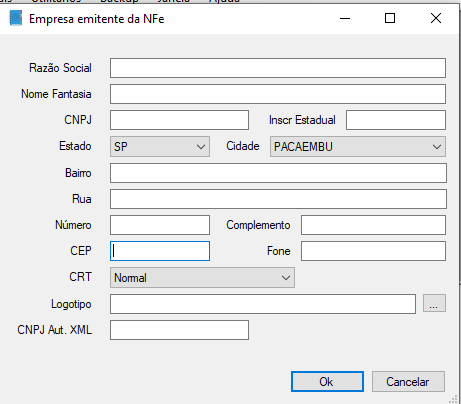Click the Cancelar button

(408, 381)
